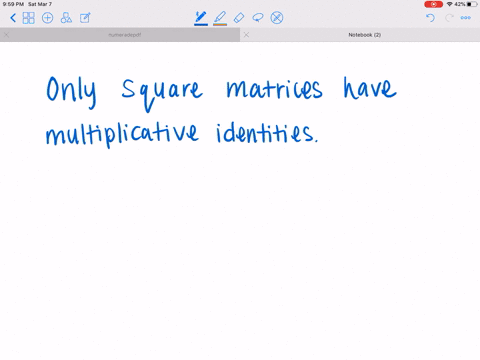Switch to the Notebook (2) tab
480x360 pixels.
(x=365, y=35)
